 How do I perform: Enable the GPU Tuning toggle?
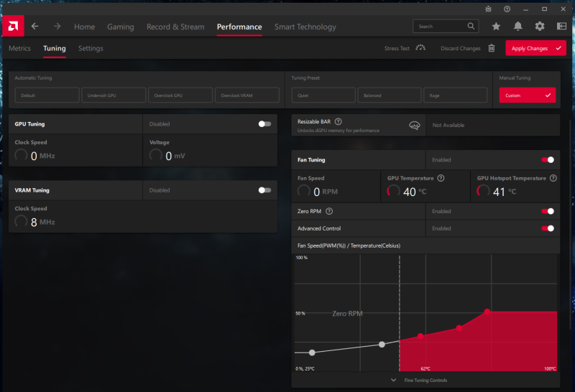coord(265,124)
